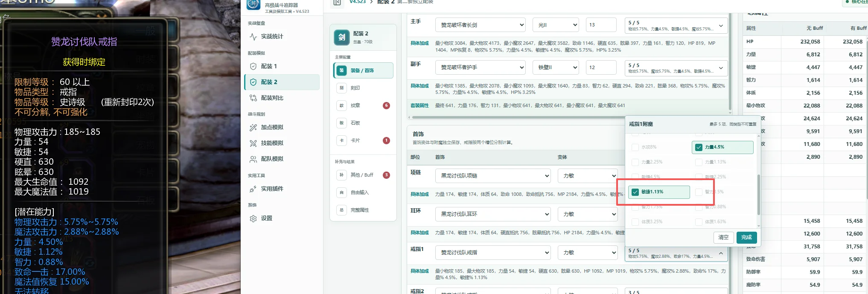Toggle the 水攻8% checkbox
Viewport: 868px width, 294px height.
(x=635, y=147)
